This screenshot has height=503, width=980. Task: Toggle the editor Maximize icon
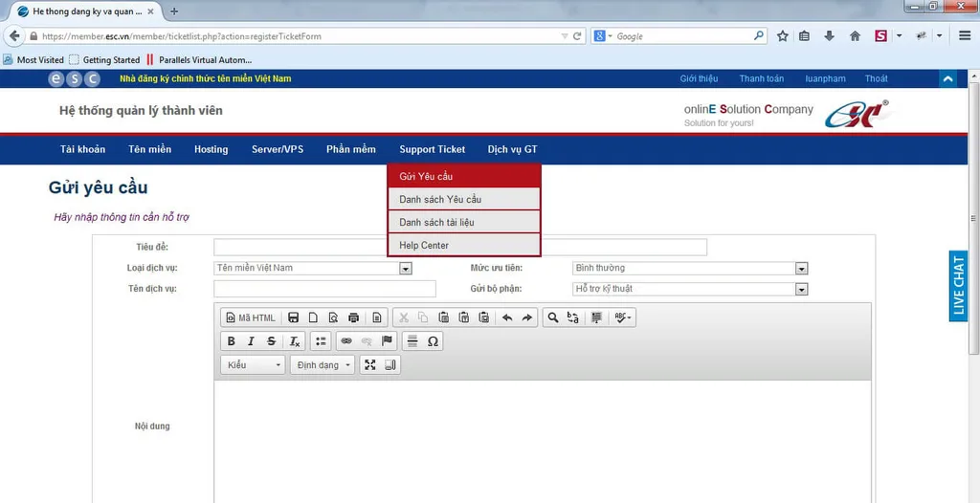(370, 365)
